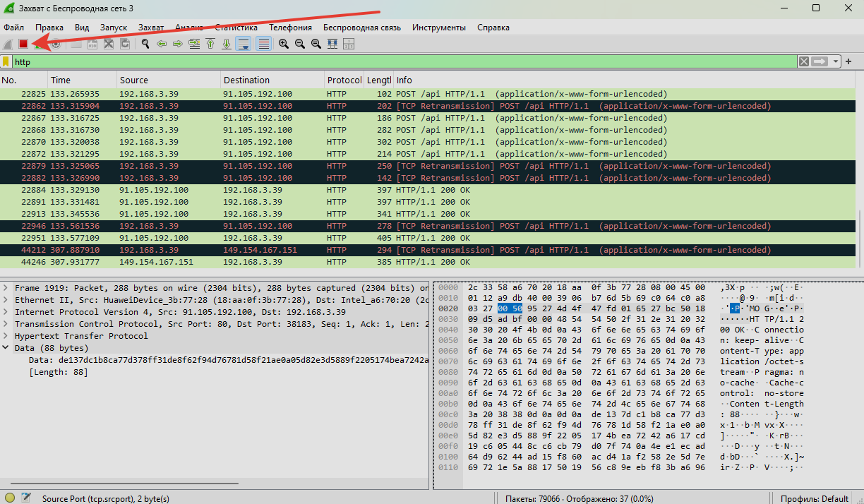Open the Справка menu
Screen dimensions: 864x504
(x=493, y=28)
